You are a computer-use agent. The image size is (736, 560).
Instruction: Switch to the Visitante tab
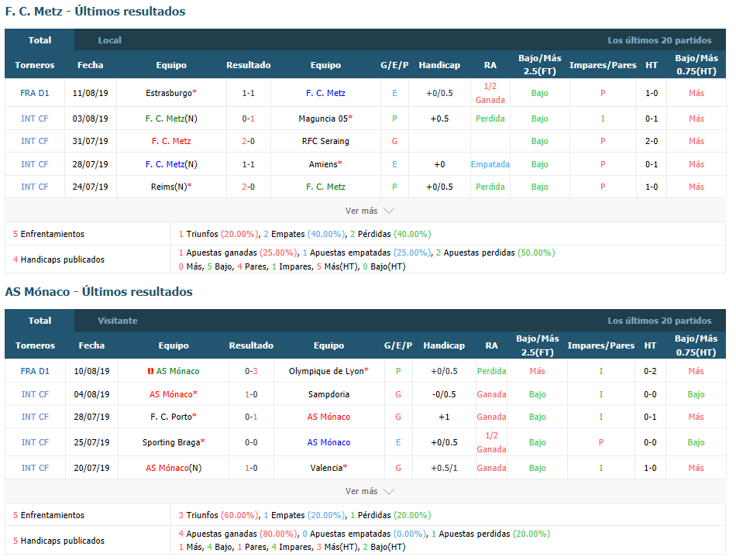(x=117, y=321)
